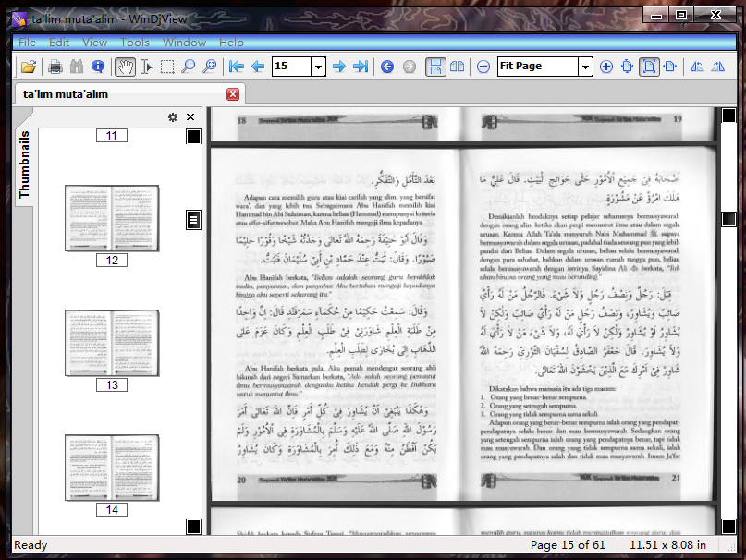Click the Fit Width horizontal-arrows icon
This screenshot has height=560, width=746.
coord(670,67)
